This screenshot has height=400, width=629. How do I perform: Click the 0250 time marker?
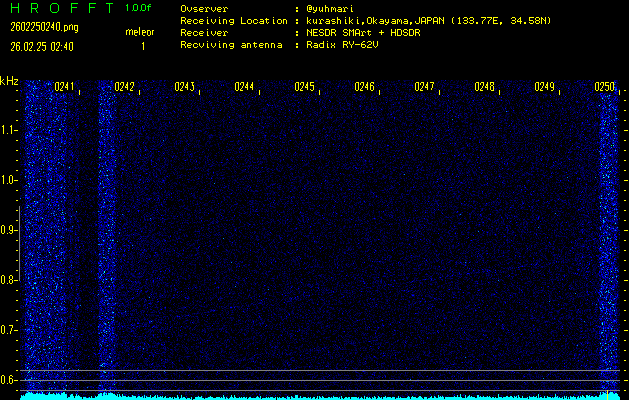605,87
